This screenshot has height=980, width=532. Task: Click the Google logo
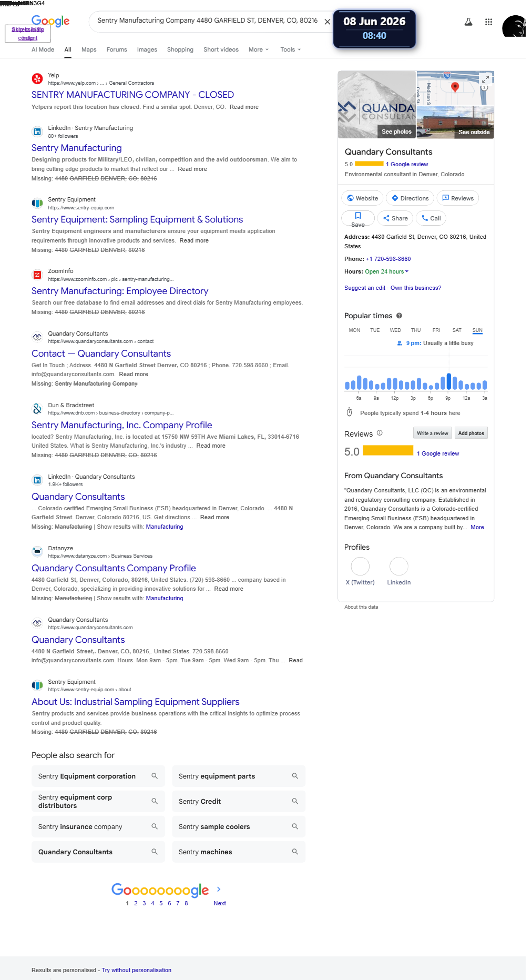pos(50,21)
